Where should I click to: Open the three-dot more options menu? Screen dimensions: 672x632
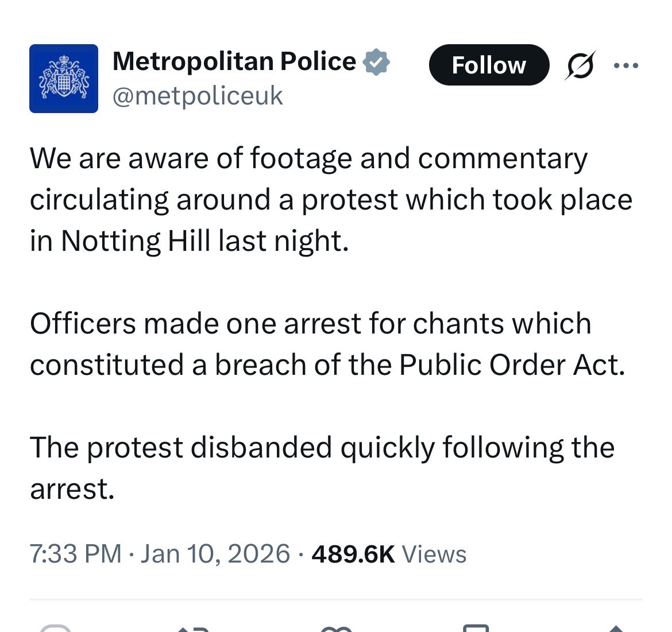pyautogui.click(x=626, y=65)
